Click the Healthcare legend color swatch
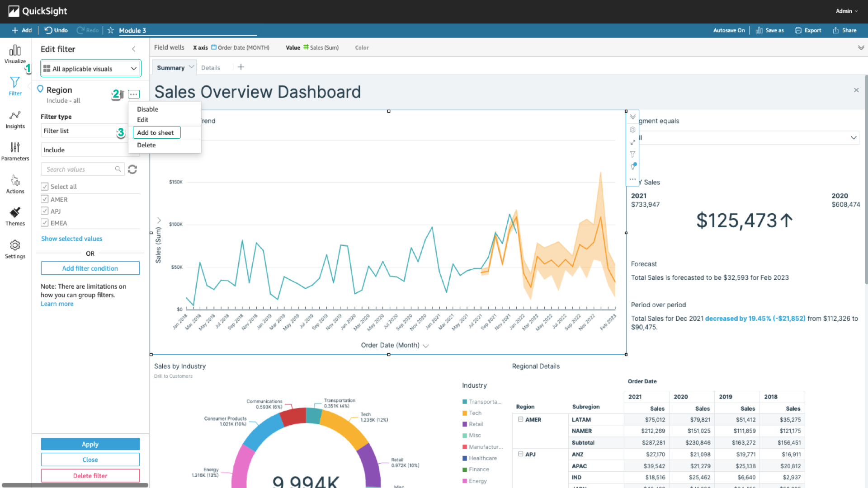The width and height of the screenshot is (868, 488). [465, 458]
